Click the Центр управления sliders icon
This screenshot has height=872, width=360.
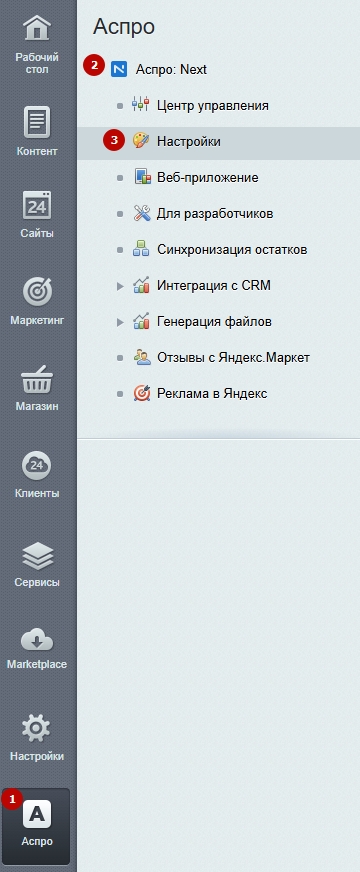pos(141,105)
